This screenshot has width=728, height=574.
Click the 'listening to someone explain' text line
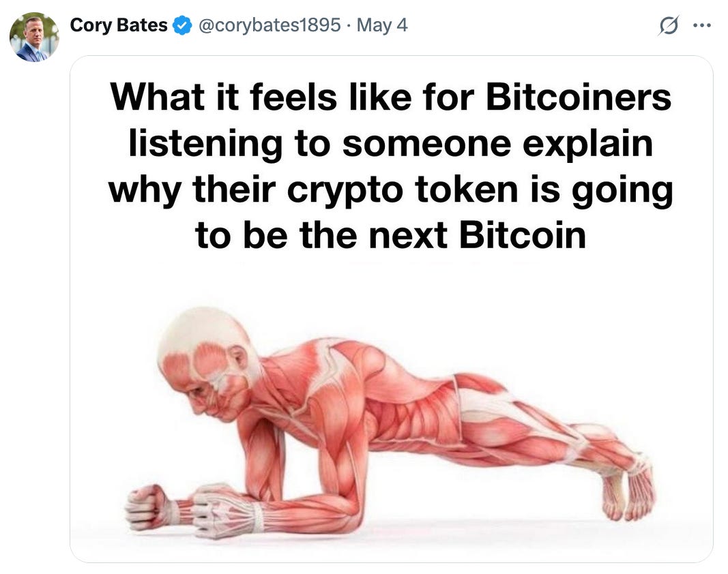pyautogui.click(x=390, y=143)
